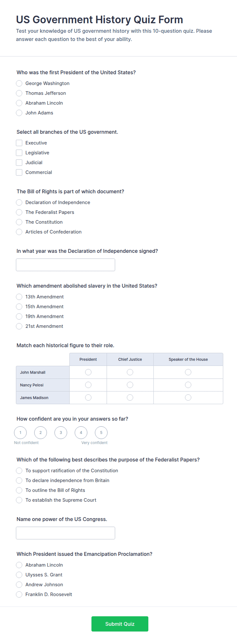
Task: Click the power of Congress text field
Action: [x=65, y=533]
